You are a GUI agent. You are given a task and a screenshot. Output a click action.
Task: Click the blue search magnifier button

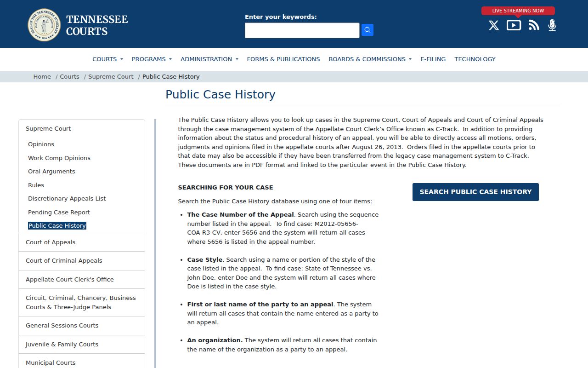click(367, 30)
